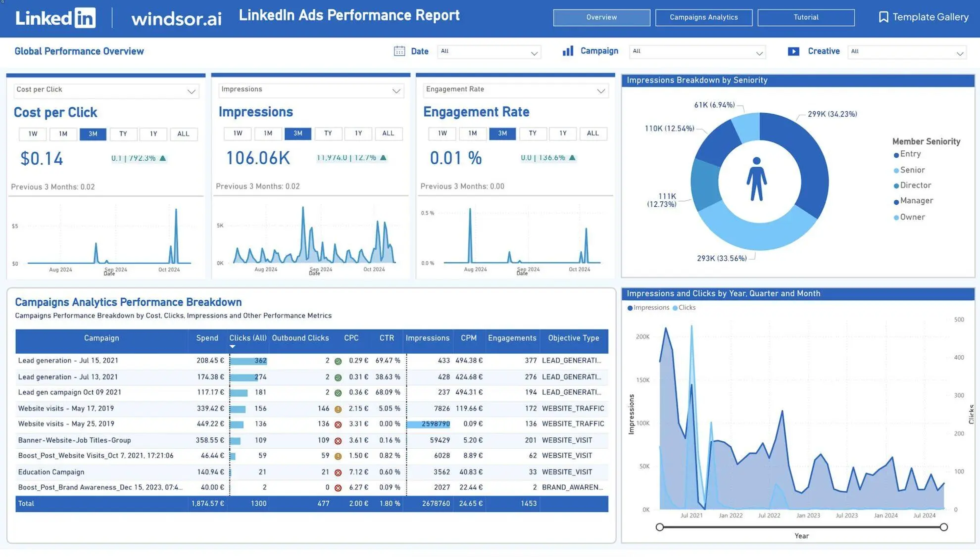Click sort arrow under Clicks (All) header
The height and width of the screenshot is (557, 980).
[x=232, y=347]
